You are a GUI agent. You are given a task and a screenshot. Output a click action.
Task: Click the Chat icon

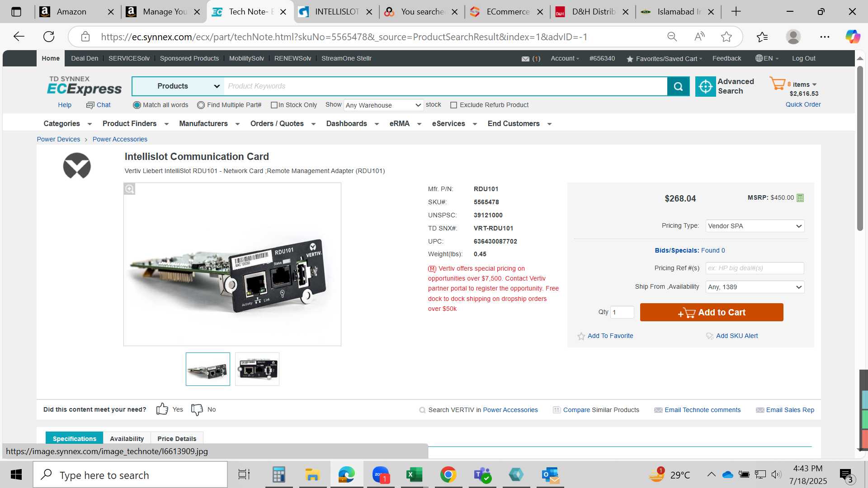click(x=90, y=105)
